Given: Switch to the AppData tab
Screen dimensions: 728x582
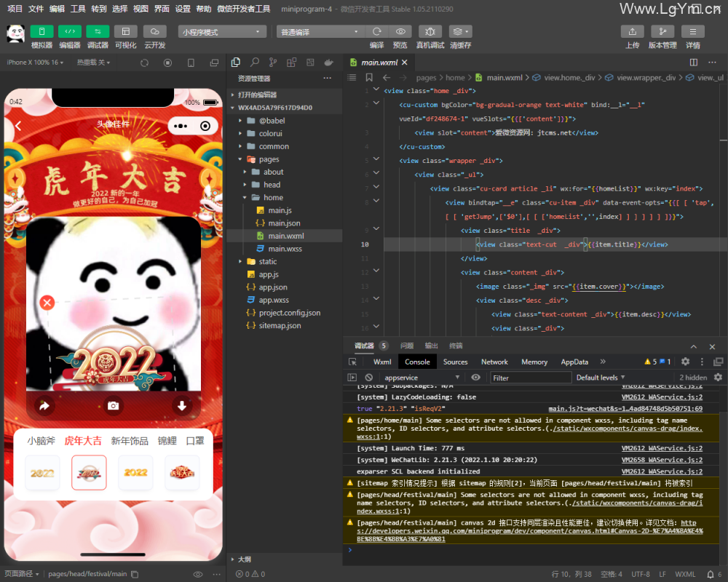Looking at the screenshot, I should click(x=574, y=362).
